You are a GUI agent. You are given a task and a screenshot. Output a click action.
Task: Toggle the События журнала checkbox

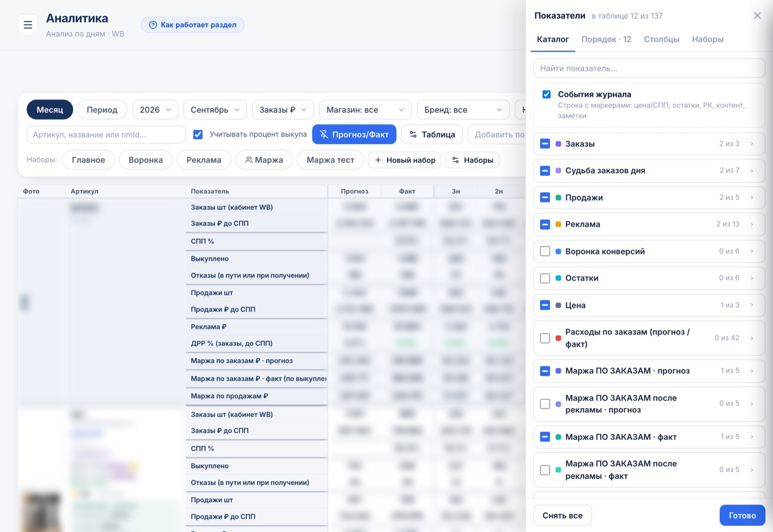546,94
